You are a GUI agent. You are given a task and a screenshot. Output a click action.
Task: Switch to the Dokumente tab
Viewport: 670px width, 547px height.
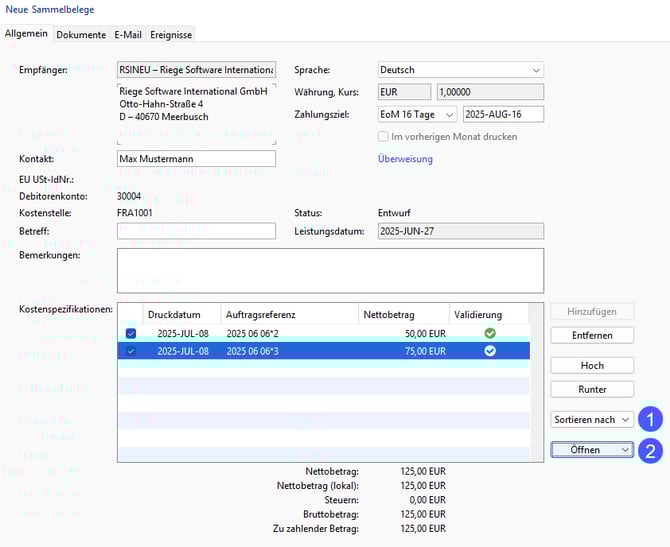pyautogui.click(x=81, y=34)
